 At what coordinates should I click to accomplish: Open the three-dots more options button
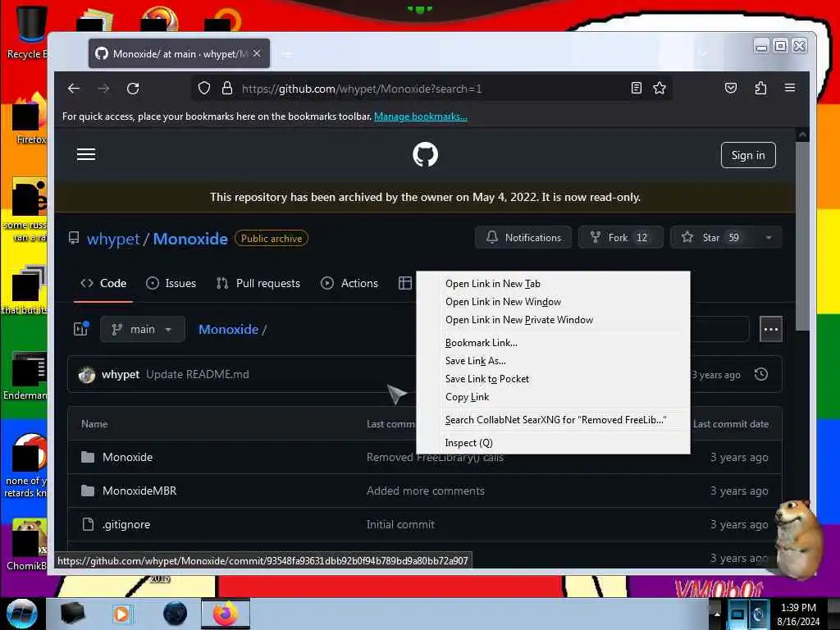coord(771,329)
